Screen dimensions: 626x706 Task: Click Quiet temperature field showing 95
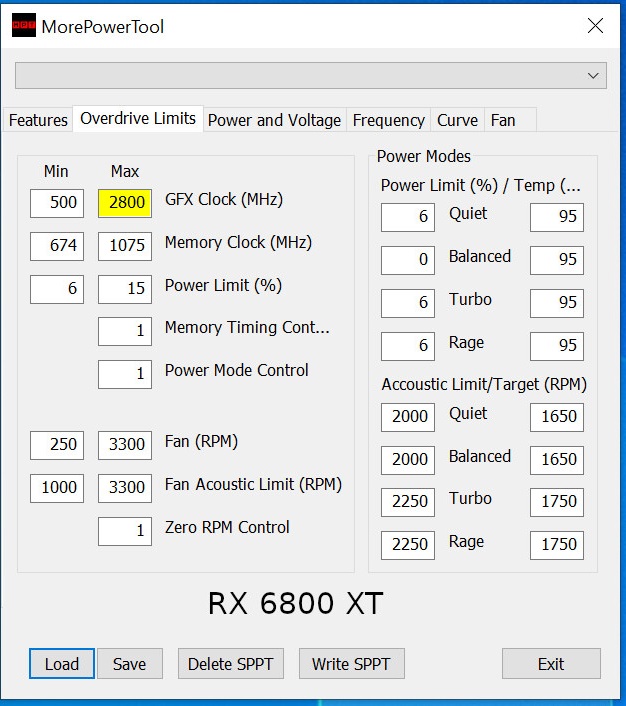click(x=557, y=217)
